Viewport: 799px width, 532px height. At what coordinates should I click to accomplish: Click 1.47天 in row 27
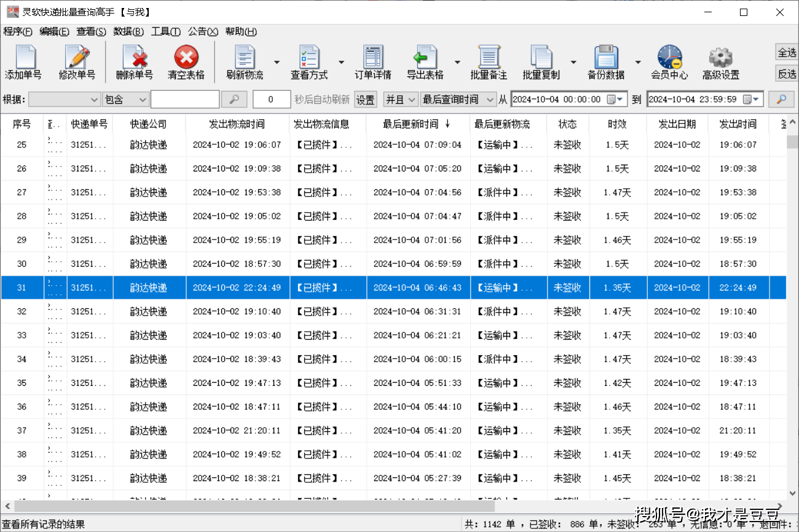[x=617, y=192]
